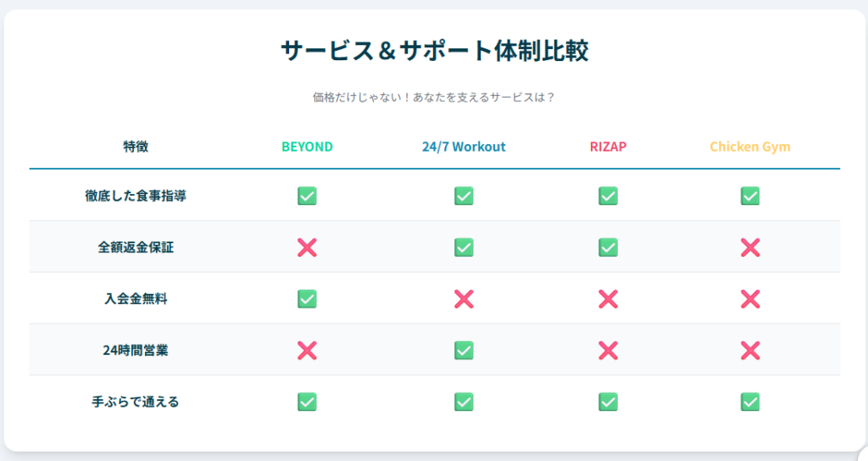Click the 全額返金保証 row label
The height and width of the screenshot is (461, 868).
136,247
